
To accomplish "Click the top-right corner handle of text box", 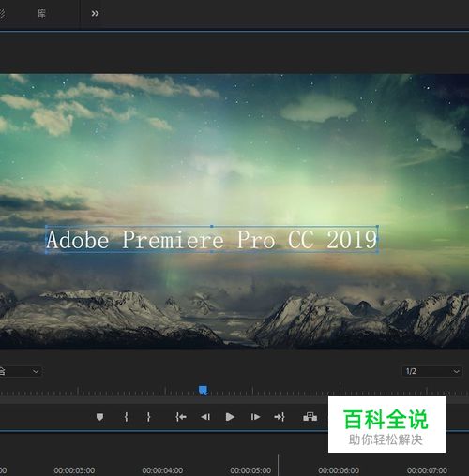I will [377, 226].
